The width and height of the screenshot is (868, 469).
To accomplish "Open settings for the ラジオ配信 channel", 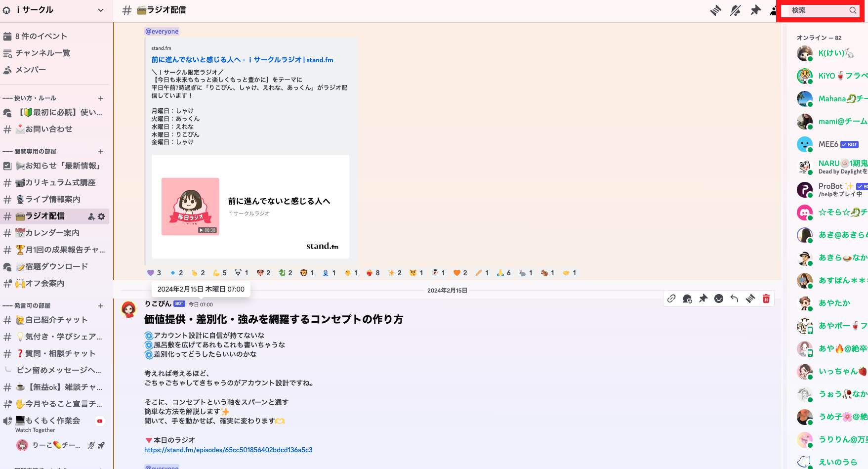I will (x=102, y=216).
